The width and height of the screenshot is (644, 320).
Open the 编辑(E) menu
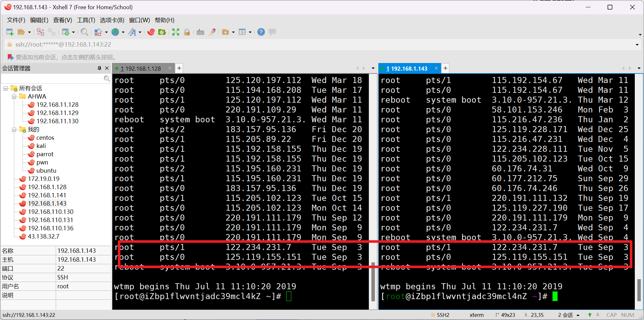(x=39, y=20)
